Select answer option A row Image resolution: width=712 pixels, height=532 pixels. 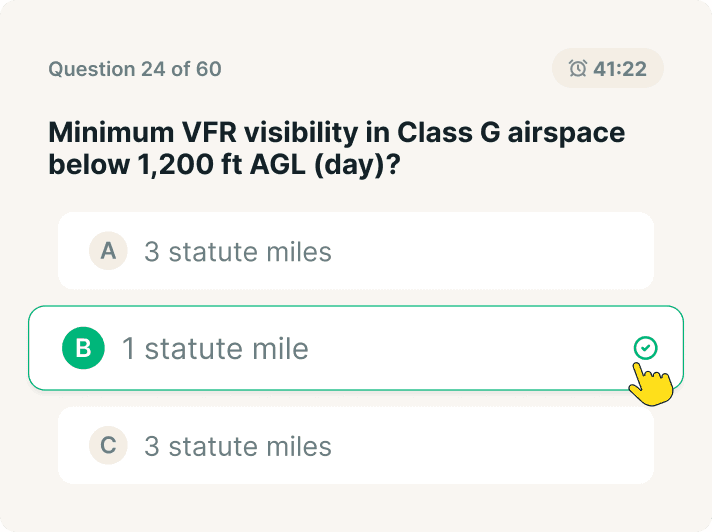(x=355, y=251)
